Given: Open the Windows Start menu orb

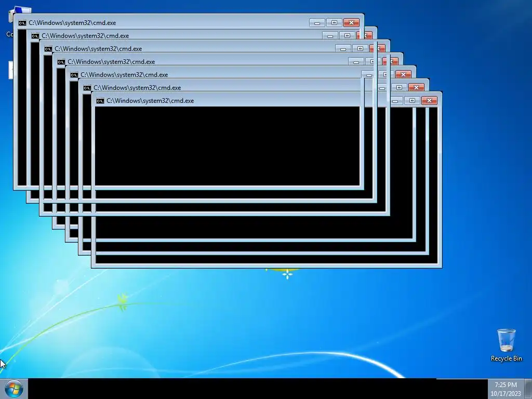Looking at the screenshot, I should (14, 389).
